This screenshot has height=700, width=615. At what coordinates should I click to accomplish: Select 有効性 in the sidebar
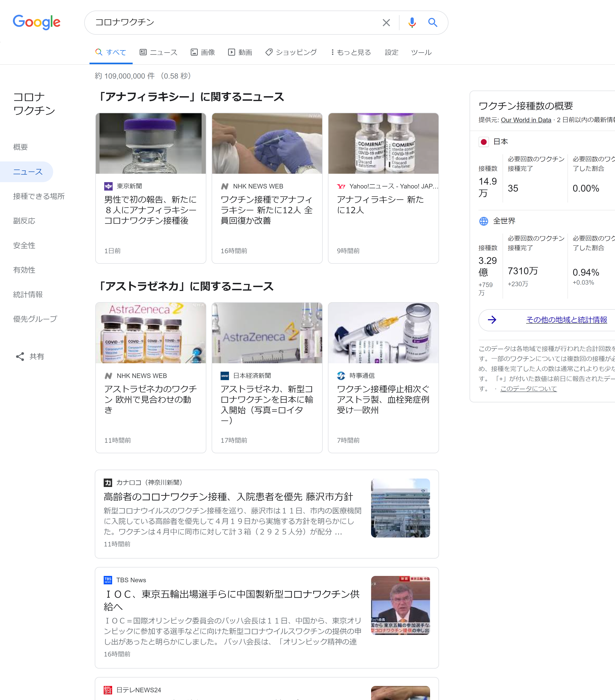[x=24, y=270]
